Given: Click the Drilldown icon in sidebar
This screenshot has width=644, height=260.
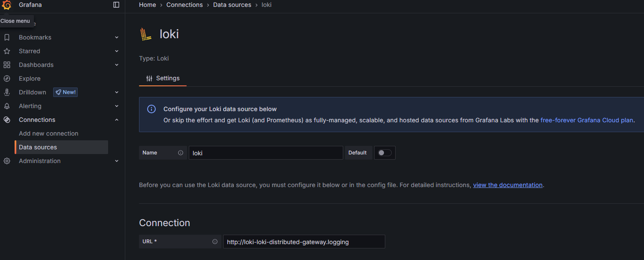Looking at the screenshot, I should pyautogui.click(x=7, y=92).
